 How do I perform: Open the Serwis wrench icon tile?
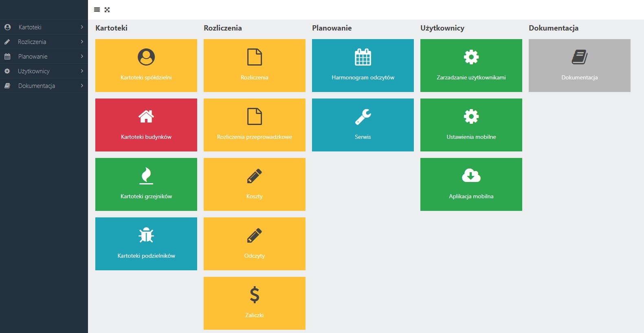coord(363,125)
